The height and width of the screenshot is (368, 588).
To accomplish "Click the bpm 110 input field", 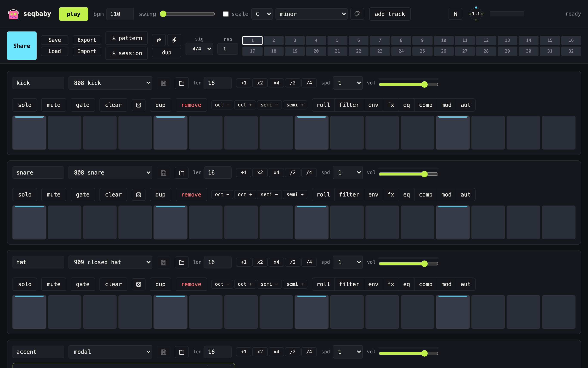I will tap(120, 14).
